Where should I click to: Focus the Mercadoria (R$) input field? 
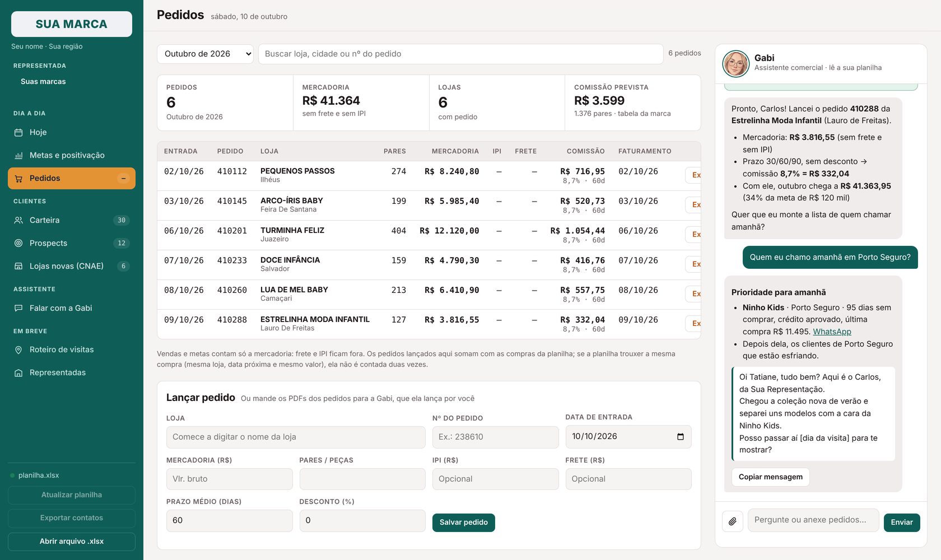coord(229,479)
